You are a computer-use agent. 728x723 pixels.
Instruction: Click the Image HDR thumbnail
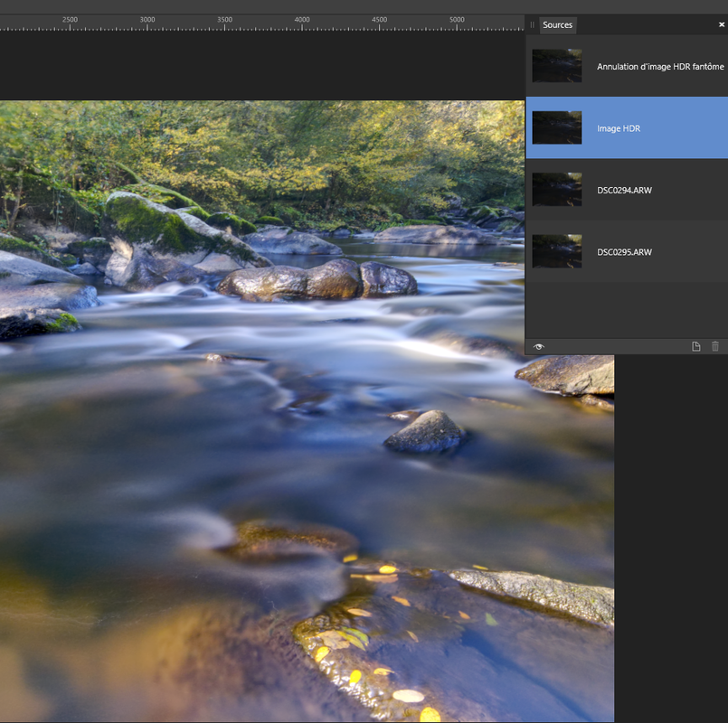pyautogui.click(x=557, y=127)
